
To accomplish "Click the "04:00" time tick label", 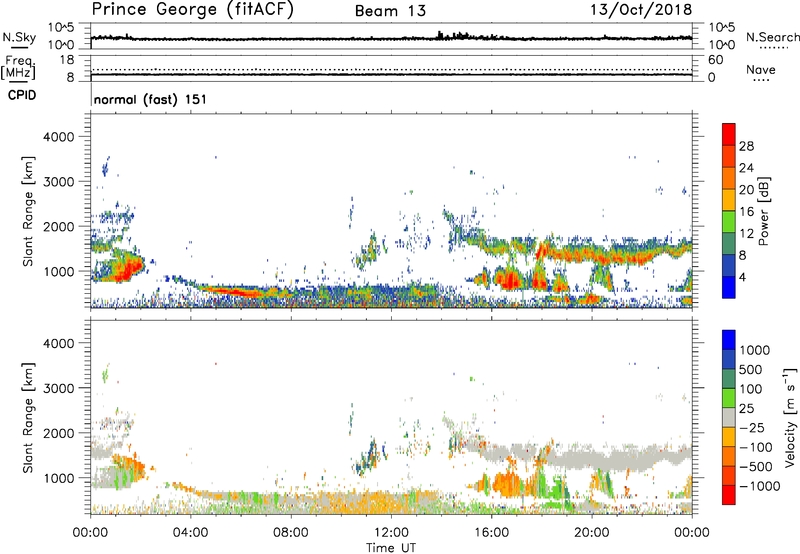I will 190,533.
